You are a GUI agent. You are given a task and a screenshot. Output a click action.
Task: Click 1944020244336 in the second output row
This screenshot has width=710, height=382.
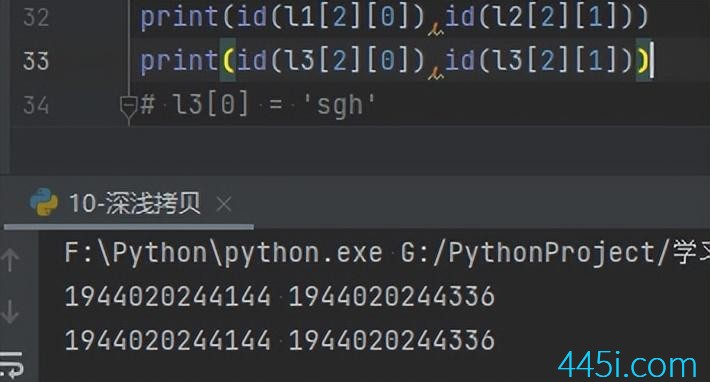pyautogui.click(x=392, y=340)
